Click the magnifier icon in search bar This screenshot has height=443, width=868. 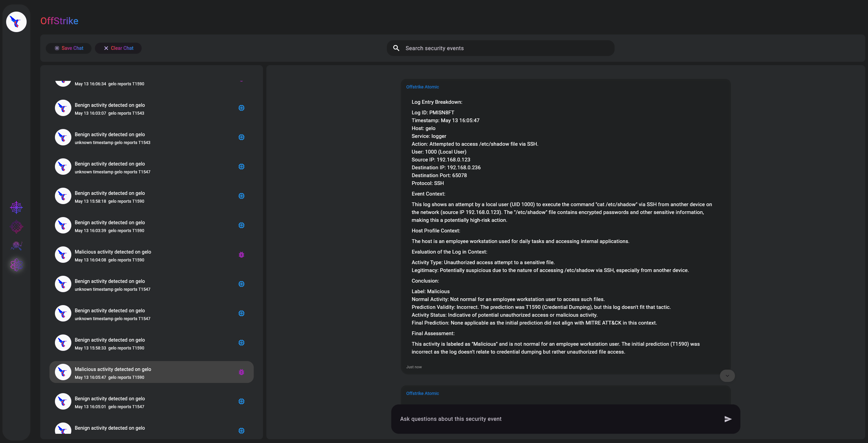coord(396,48)
